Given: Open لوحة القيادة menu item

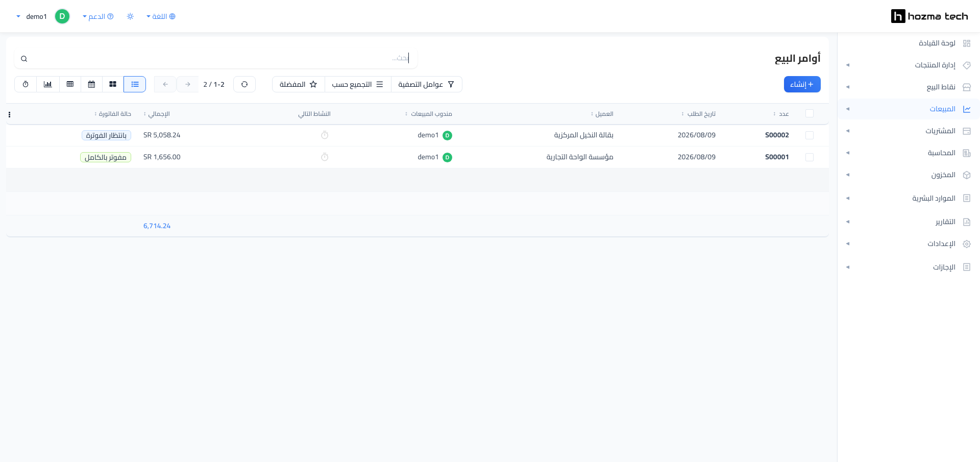Looking at the screenshot, I should (937, 43).
